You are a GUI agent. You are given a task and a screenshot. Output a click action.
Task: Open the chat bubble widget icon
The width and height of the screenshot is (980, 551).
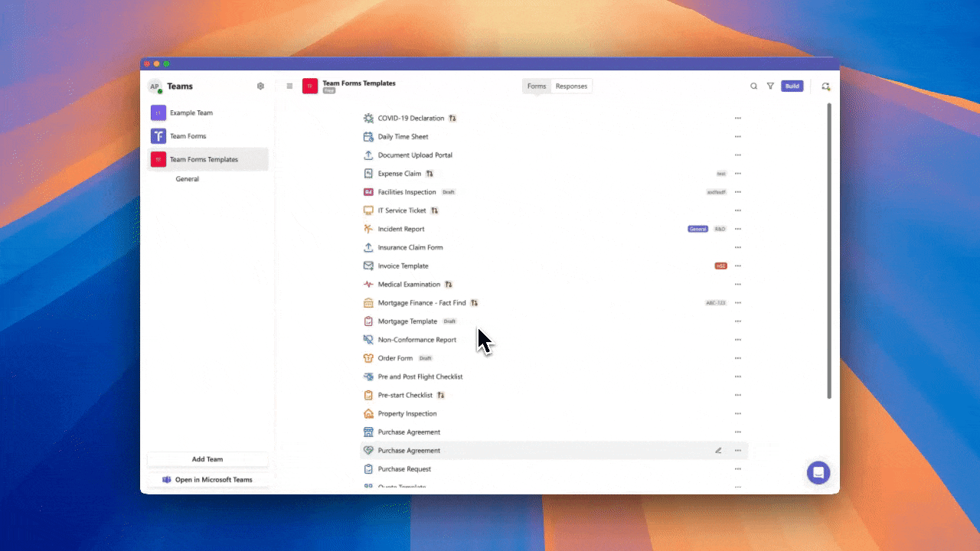click(x=818, y=472)
